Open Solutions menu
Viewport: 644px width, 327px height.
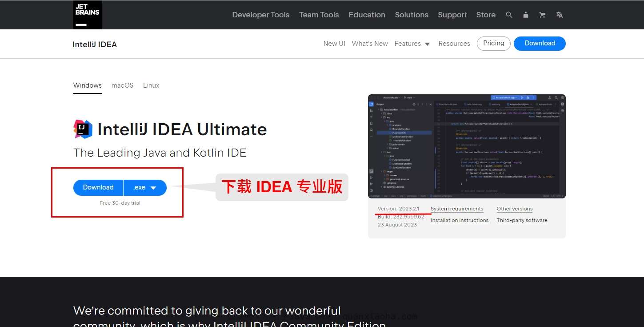point(412,15)
